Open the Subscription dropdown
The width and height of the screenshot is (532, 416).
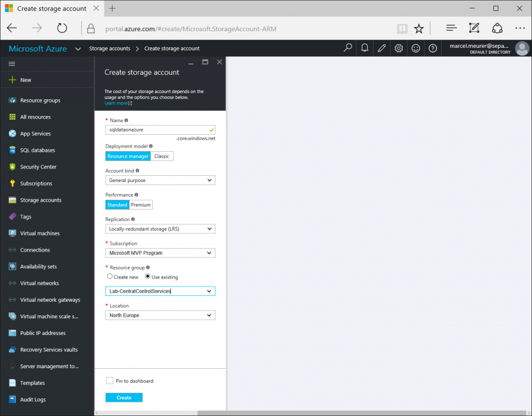pyautogui.click(x=160, y=253)
